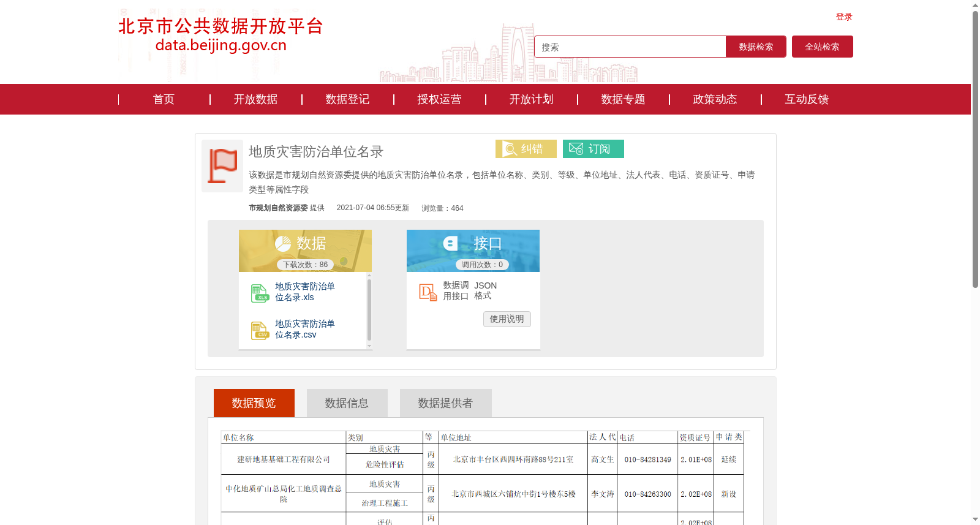980x525 pixels.
Task: Click the CSV file icon
Action: (x=260, y=330)
